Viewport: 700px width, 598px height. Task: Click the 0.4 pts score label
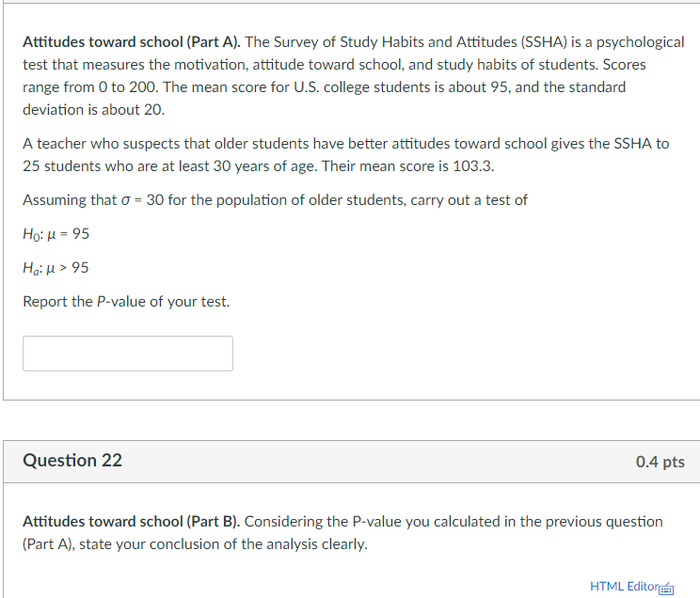pos(660,462)
